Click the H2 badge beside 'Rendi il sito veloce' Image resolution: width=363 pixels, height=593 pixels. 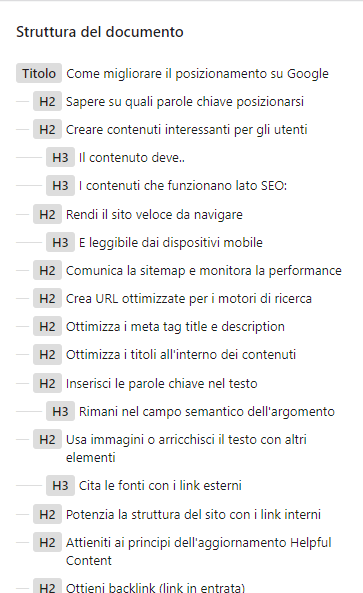point(47,214)
